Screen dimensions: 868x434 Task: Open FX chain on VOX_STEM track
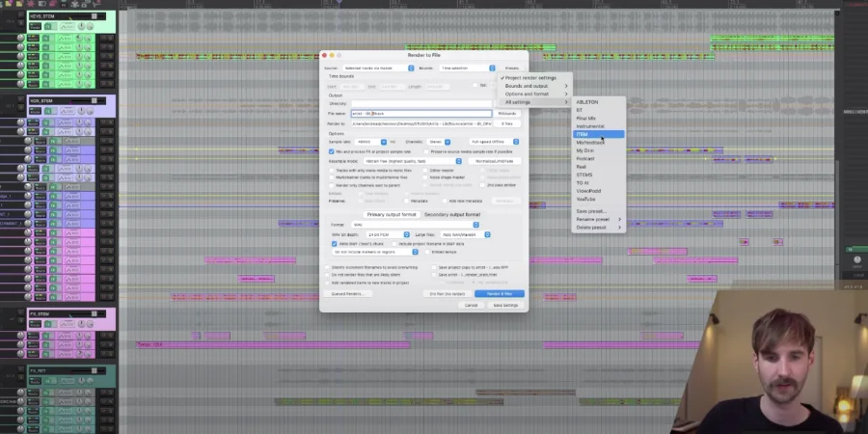tap(48, 111)
